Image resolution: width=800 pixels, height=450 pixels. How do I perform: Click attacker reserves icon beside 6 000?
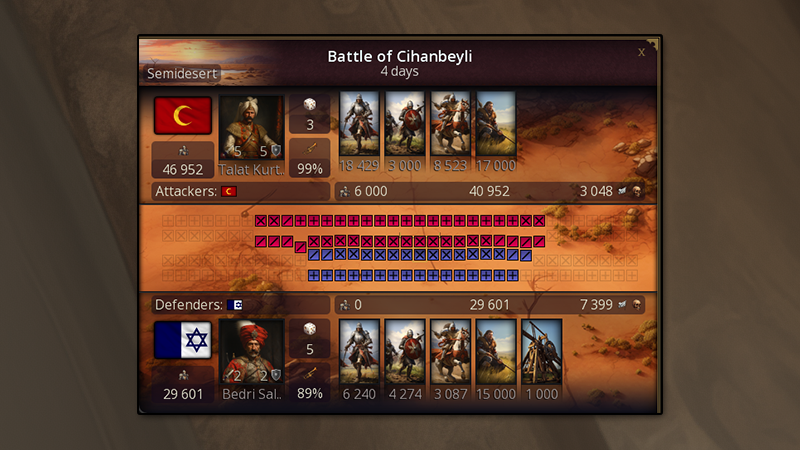click(345, 191)
